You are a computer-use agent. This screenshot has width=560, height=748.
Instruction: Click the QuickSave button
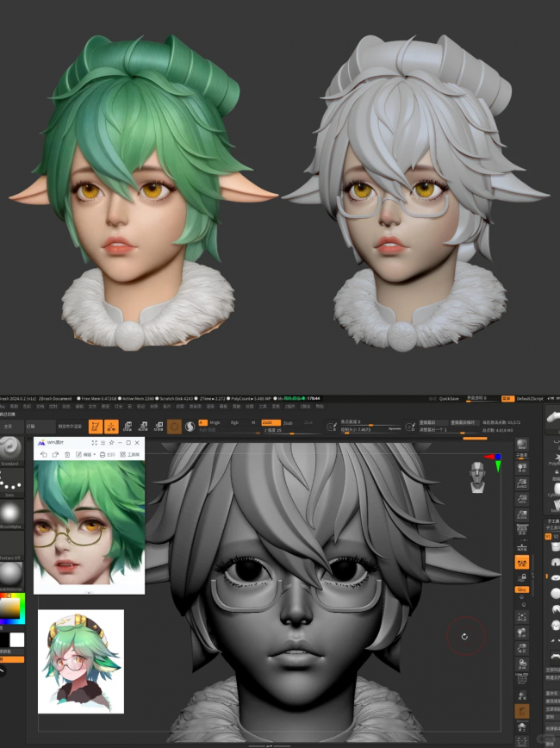[448, 398]
